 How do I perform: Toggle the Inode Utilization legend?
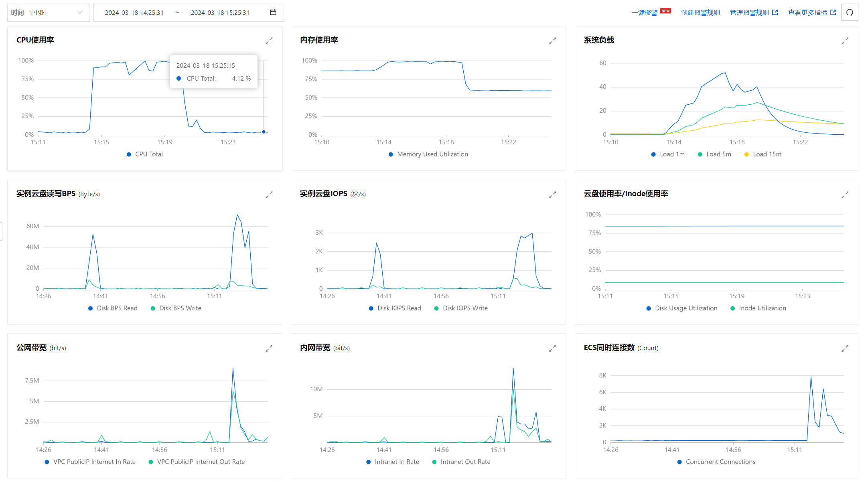tap(758, 308)
